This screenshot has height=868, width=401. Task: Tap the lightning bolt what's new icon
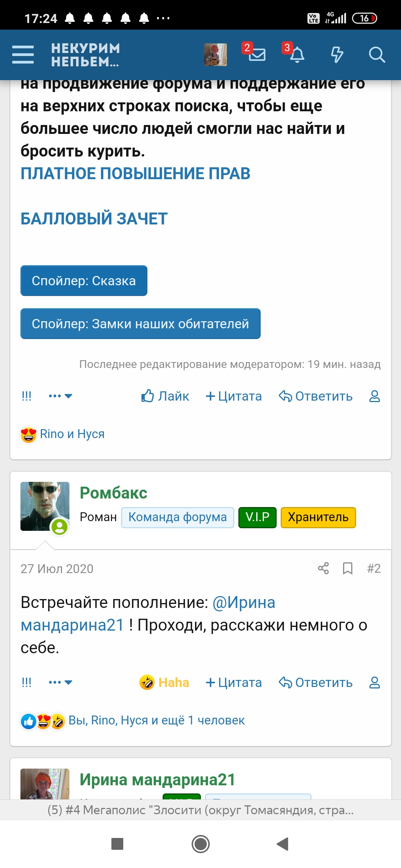click(337, 55)
